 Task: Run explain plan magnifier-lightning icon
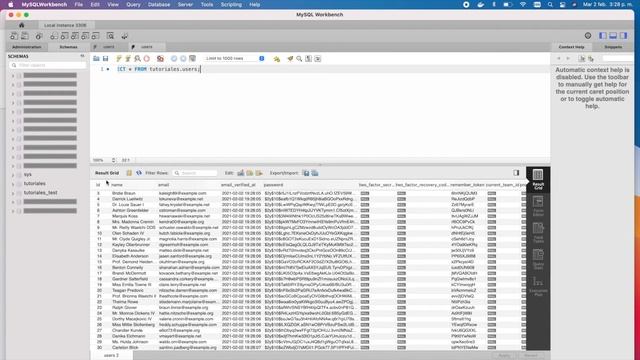tap(137, 59)
